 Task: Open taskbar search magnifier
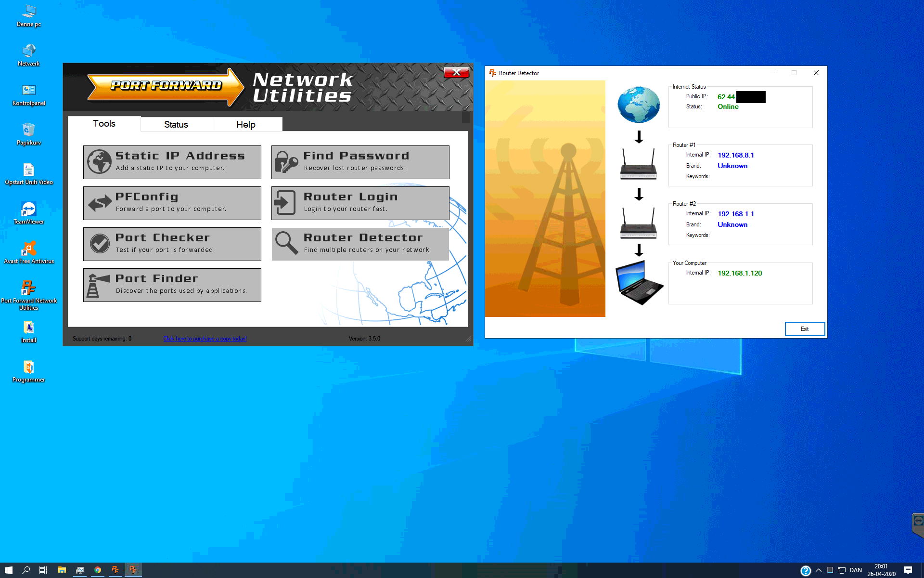tap(26, 570)
